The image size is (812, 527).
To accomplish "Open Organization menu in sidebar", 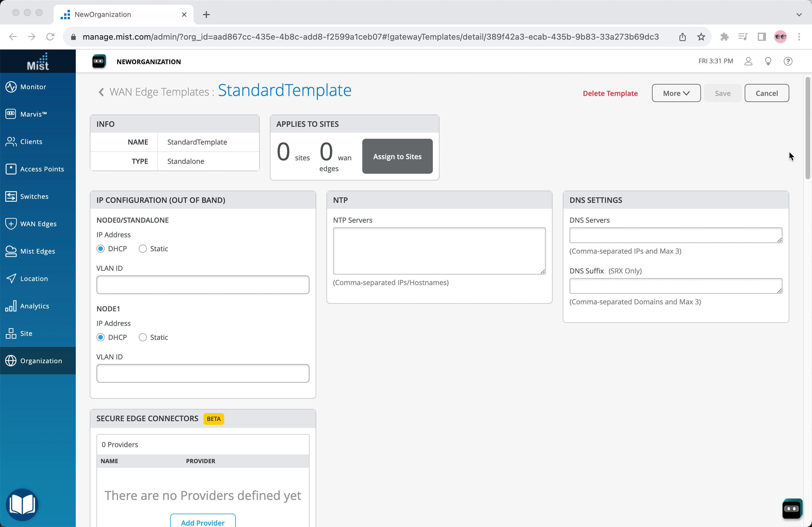I will coord(41,361).
